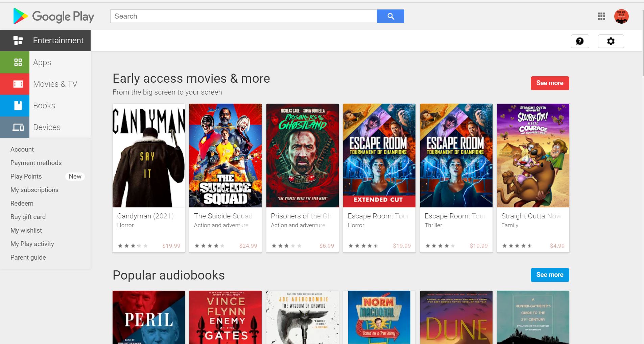Click the Books sidebar icon
This screenshot has width=644, height=344.
pos(19,105)
